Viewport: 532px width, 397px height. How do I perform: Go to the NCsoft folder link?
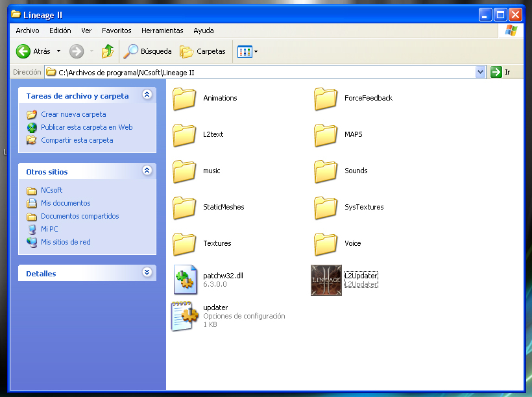(x=51, y=190)
